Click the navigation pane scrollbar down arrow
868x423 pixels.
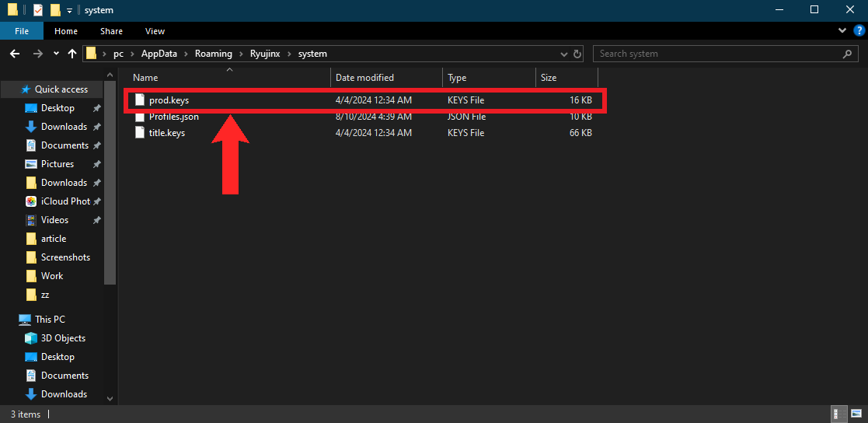click(110, 398)
